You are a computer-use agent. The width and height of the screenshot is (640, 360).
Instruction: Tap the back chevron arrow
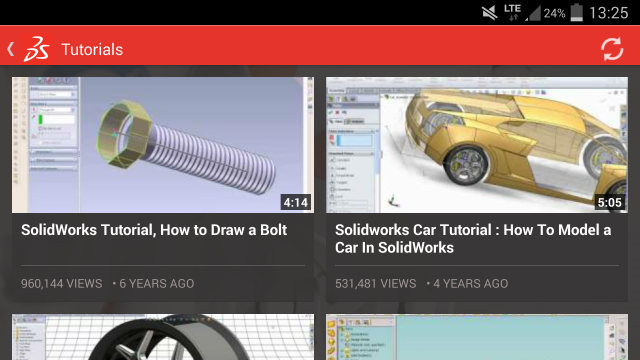tap(11, 49)
